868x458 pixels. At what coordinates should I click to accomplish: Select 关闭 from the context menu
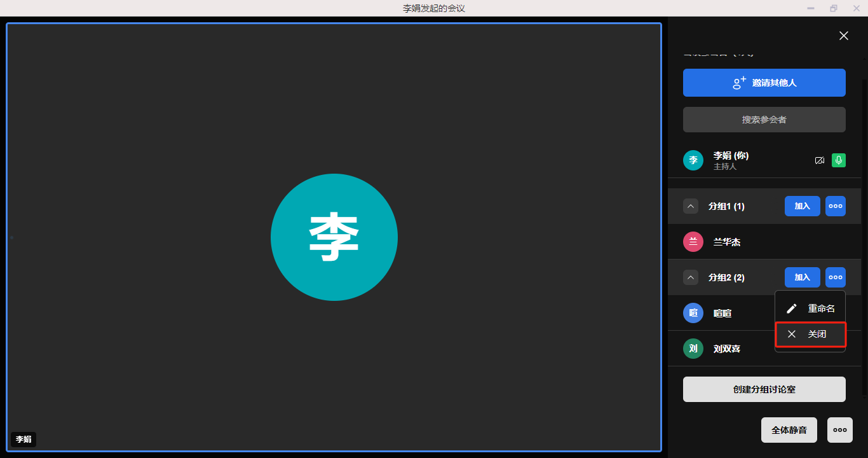tap(810, 334)
